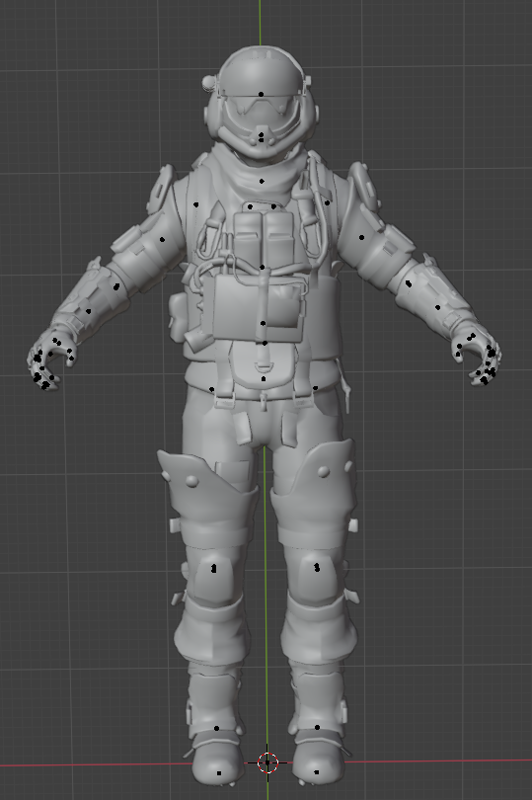Select the point on the screen-right upper arm
Image resolution: width=532 pixels, height=800 pixels.
tap(361, 237)
